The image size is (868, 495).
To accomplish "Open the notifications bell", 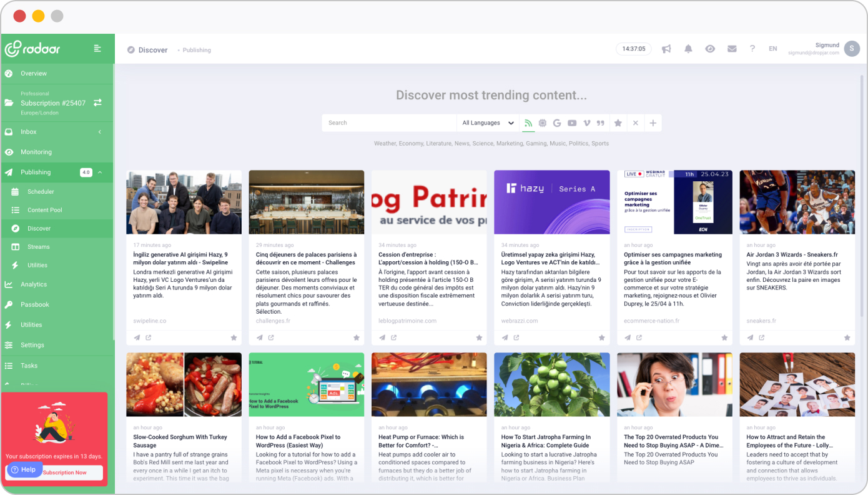I will point(688,49).
